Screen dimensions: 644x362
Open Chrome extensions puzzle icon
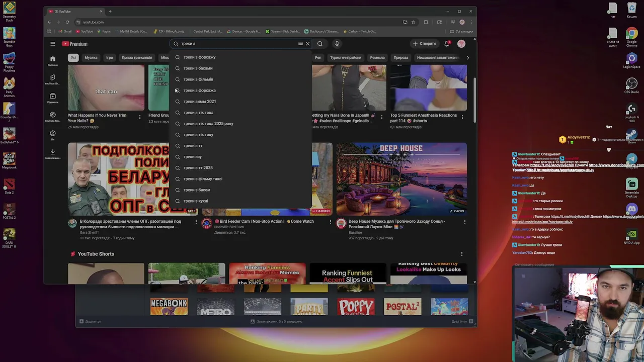point(426,22)
